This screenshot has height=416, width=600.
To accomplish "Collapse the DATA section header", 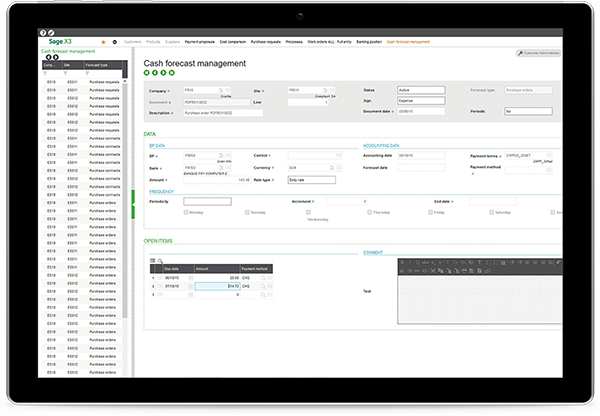I will click(150, 134).
